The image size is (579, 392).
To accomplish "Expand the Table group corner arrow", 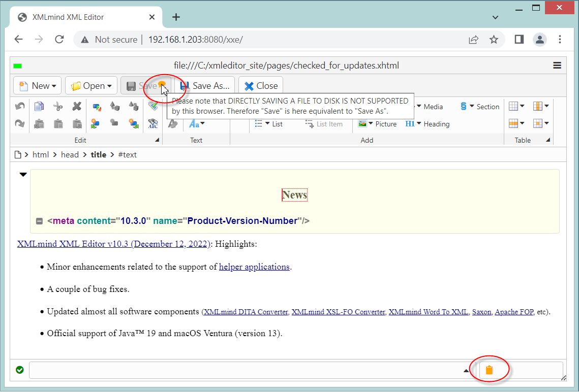I will click(548, 140).
